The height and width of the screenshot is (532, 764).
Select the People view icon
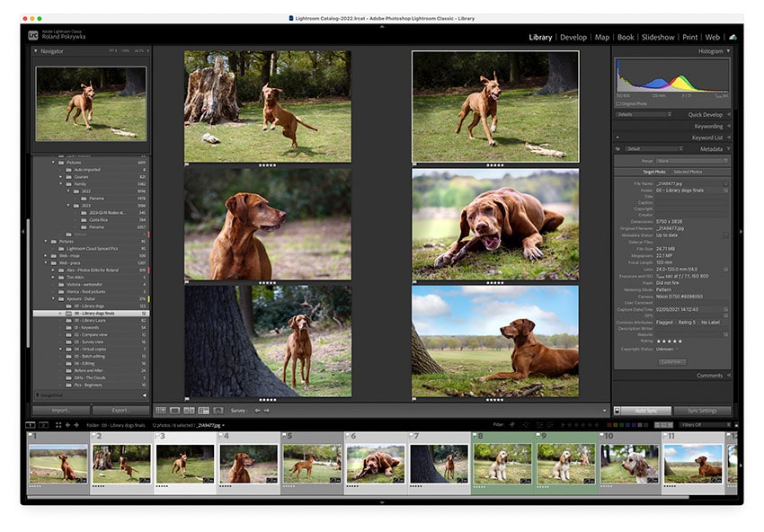coord(218,412)
